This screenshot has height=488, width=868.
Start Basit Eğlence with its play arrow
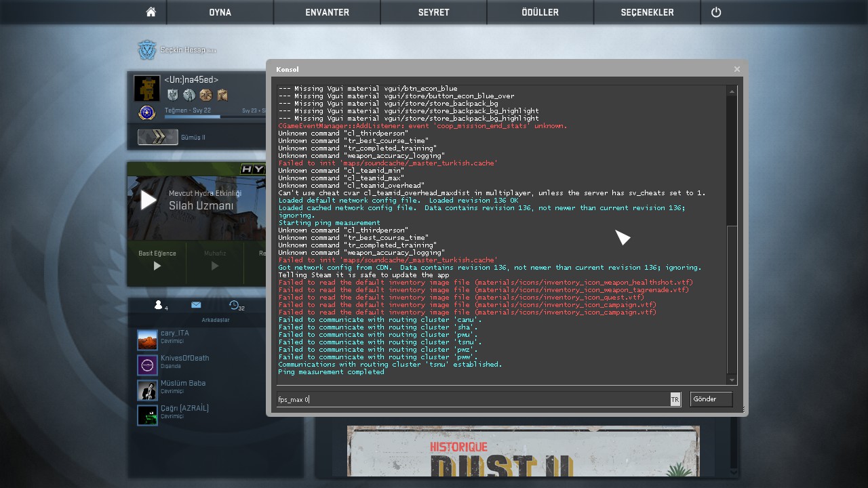pos(157,266)
